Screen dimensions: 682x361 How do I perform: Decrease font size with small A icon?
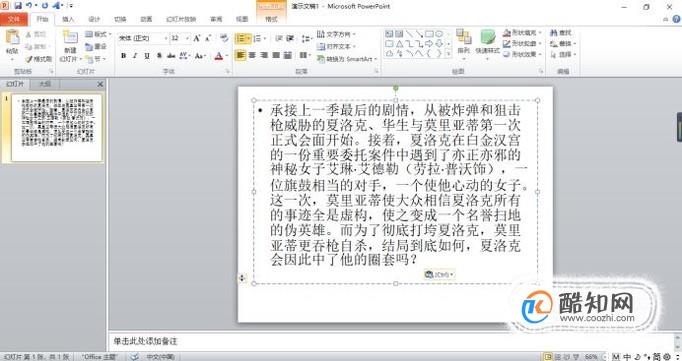tap(208, 38)
